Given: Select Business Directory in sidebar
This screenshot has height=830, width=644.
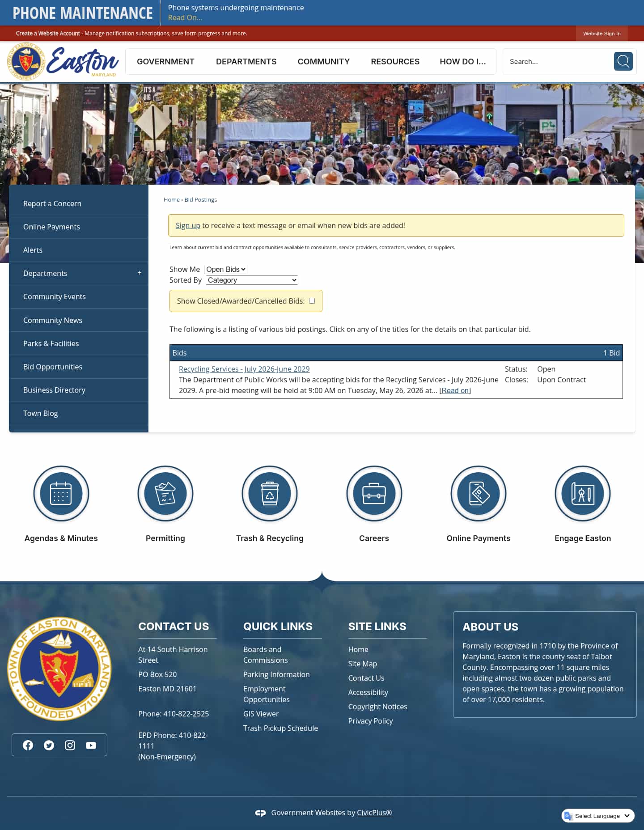Looking at the screenshot, I should coord(79,390).
